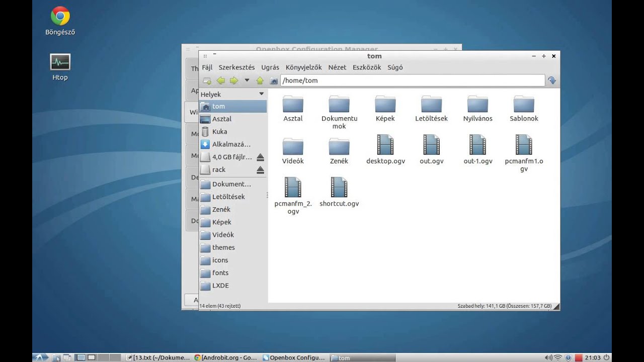Open the 4,0 GB fájlr... volume

(x=226, y=157)
